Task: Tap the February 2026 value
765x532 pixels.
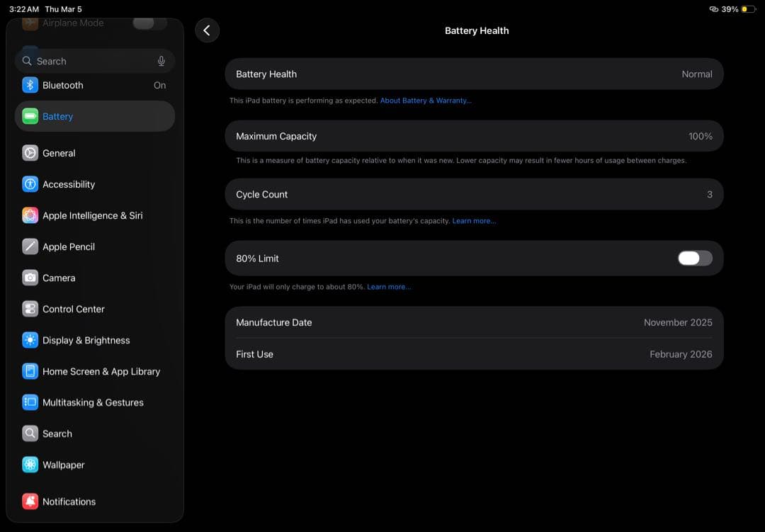Action: (681, 354)
